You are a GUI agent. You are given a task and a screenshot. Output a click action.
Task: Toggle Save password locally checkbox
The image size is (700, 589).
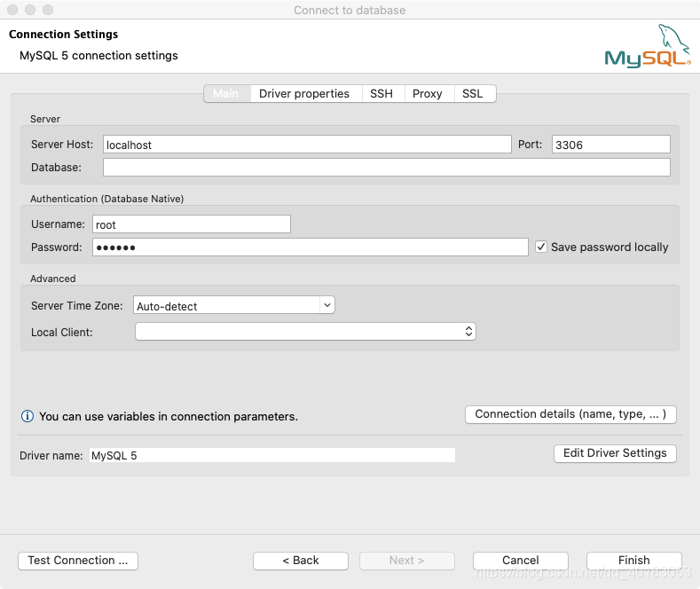[541, 247]
